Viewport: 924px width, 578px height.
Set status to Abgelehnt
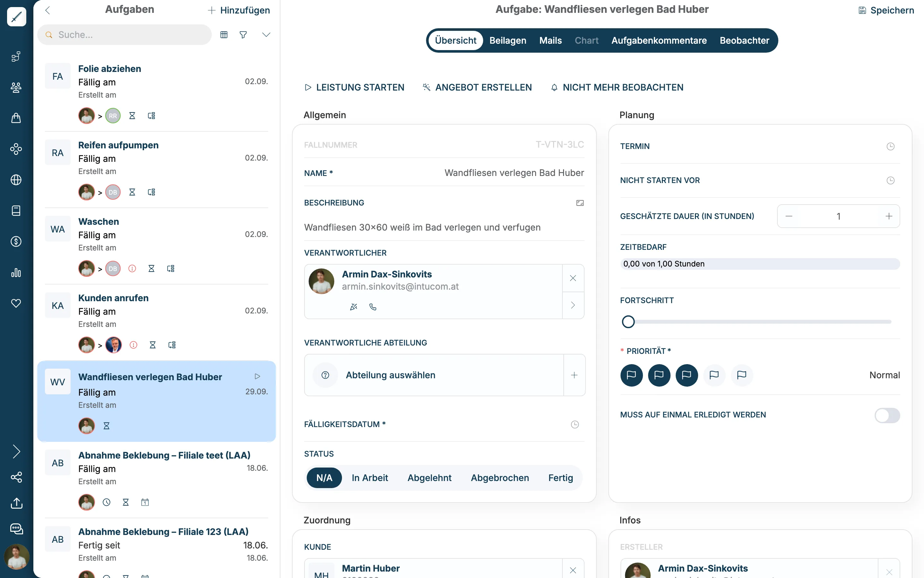click(x=430, y=478)
